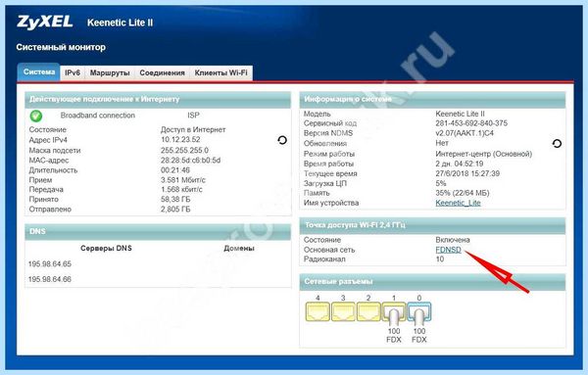Click uptime value 2 дн. 04:52:19

click(x=460, y=164)
